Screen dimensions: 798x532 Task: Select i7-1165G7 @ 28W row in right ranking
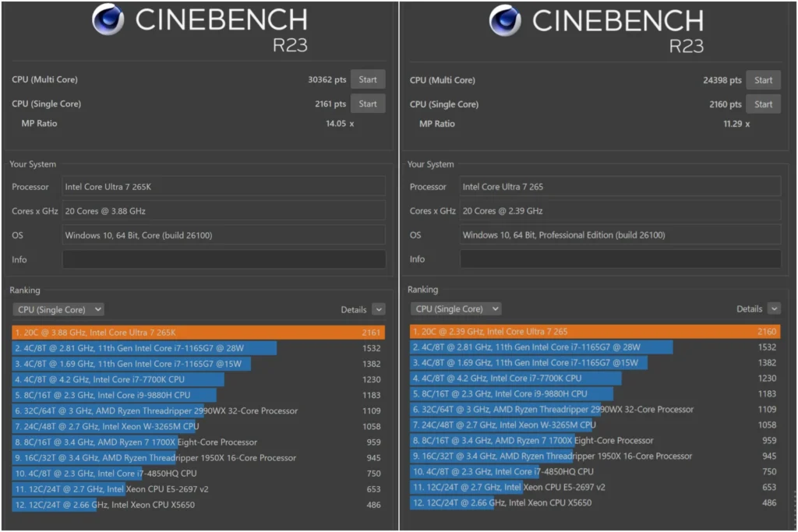point(595,347)
